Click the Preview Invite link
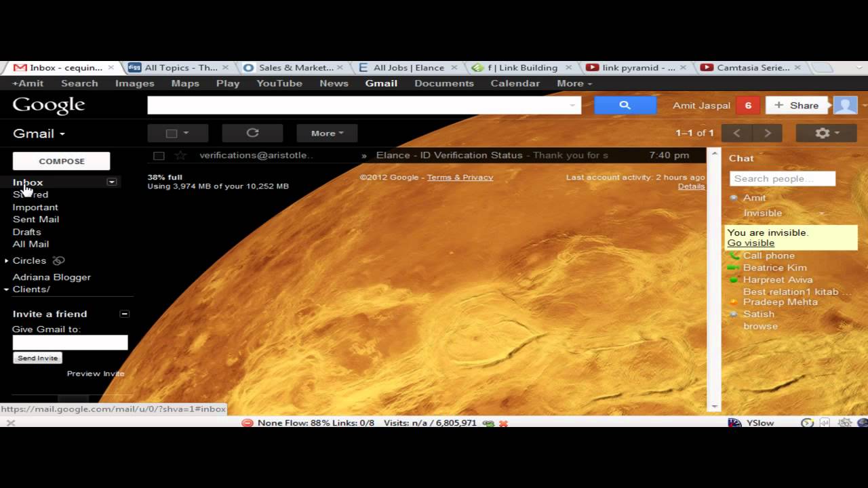Screen dimensions: 868x488 pyautogui.click(x=96, y=373)
